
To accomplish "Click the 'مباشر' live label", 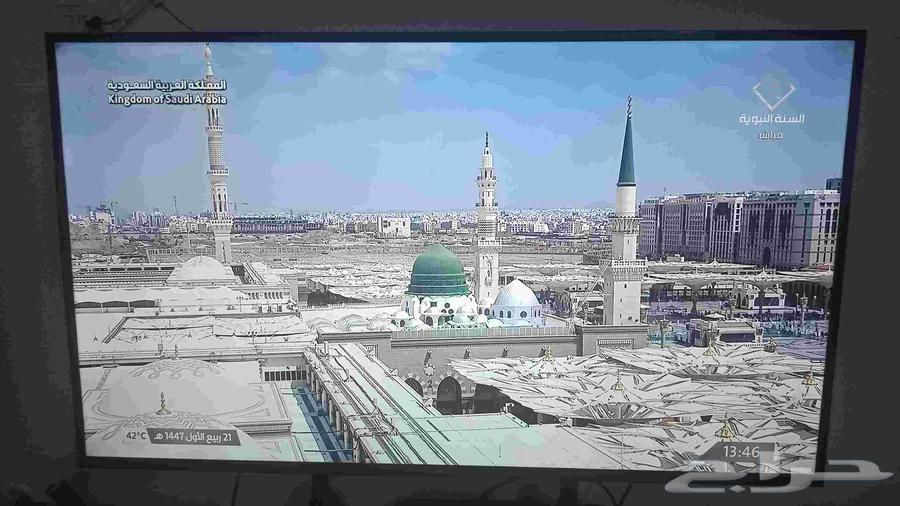I will (770, 135).
